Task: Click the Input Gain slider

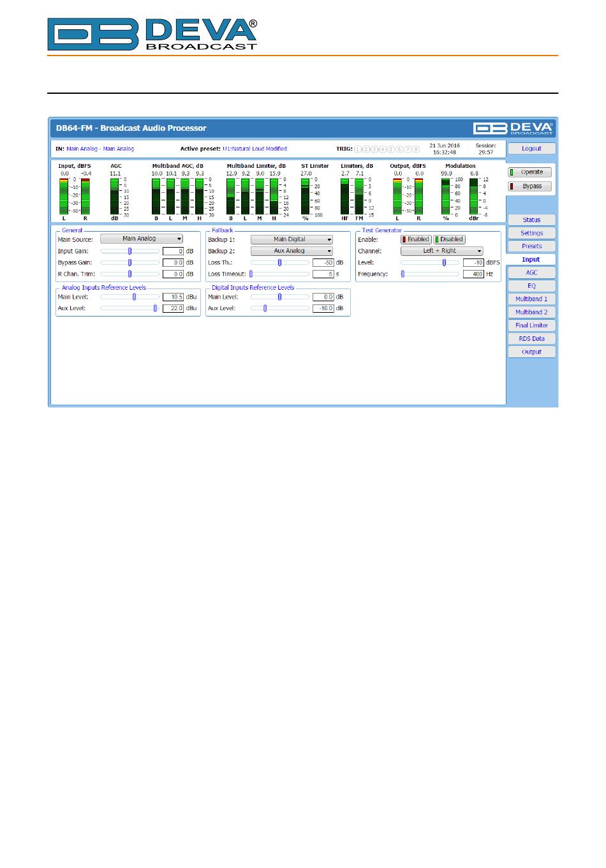Action: coord(130,251)
